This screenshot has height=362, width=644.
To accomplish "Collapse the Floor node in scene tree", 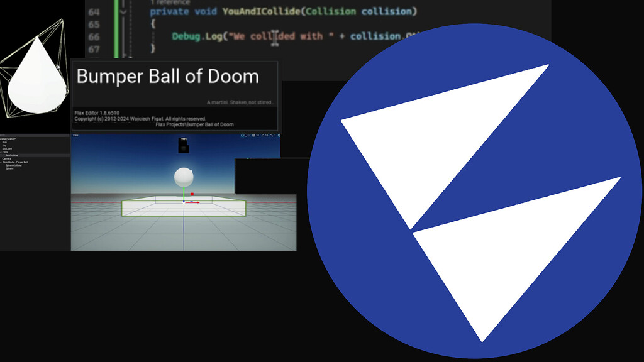I will [1, 152].
